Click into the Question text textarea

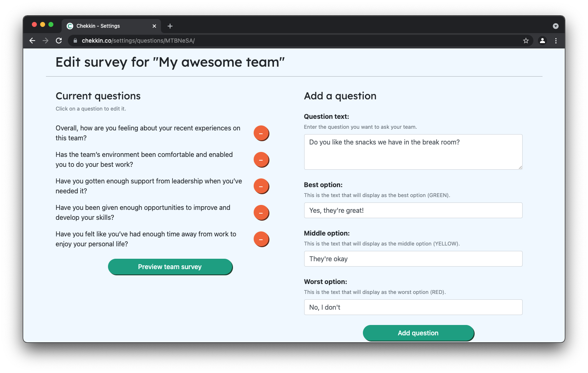(413, 152)
